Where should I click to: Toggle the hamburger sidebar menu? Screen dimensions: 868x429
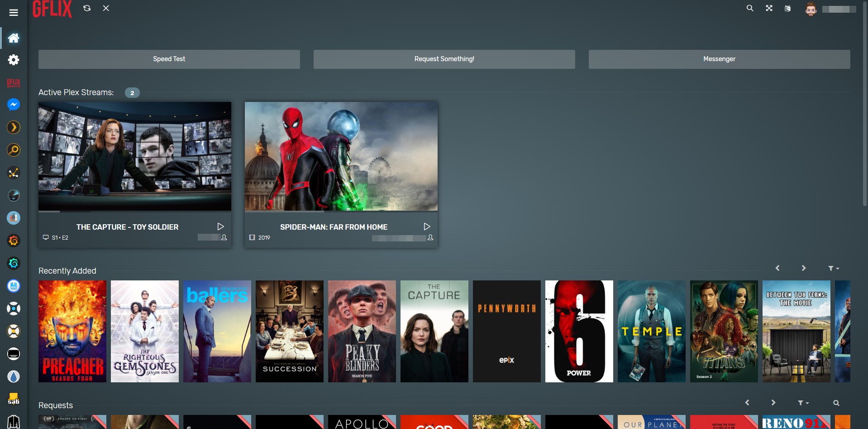click(x=14, y=13)
